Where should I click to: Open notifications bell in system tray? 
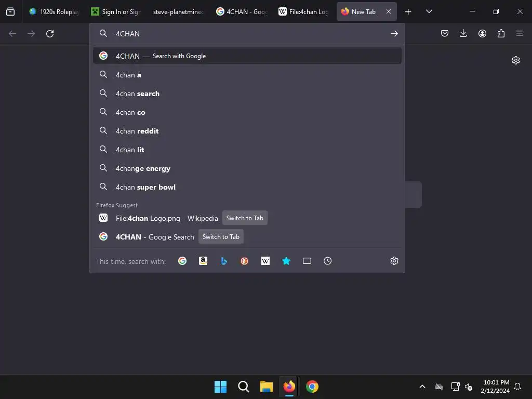tap(518, 387)
